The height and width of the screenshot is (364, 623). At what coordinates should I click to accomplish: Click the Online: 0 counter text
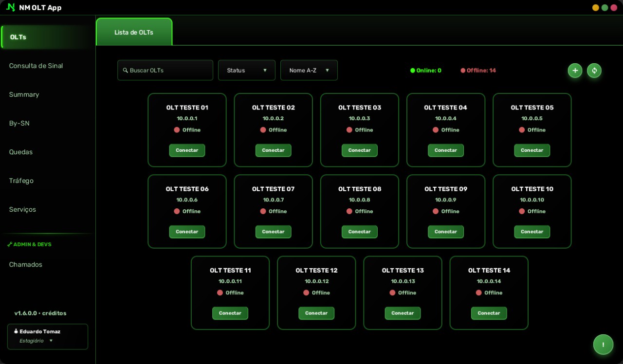tap(429, 71)
